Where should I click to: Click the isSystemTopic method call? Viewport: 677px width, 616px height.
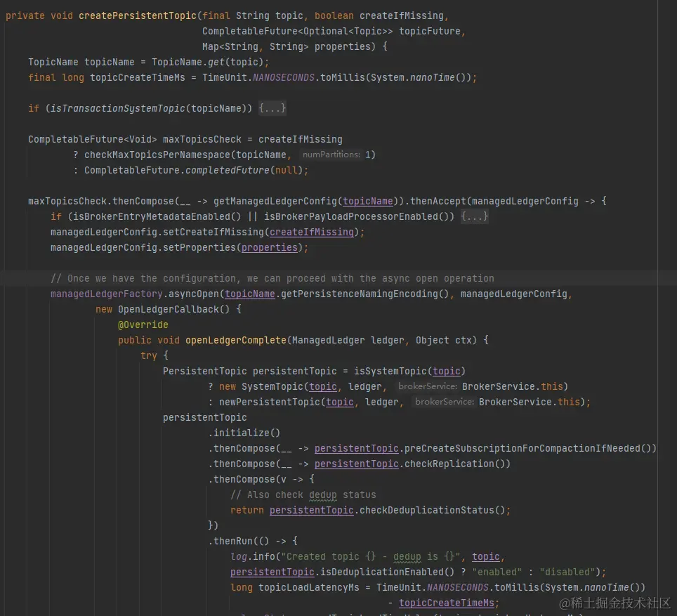pos(390,372)
